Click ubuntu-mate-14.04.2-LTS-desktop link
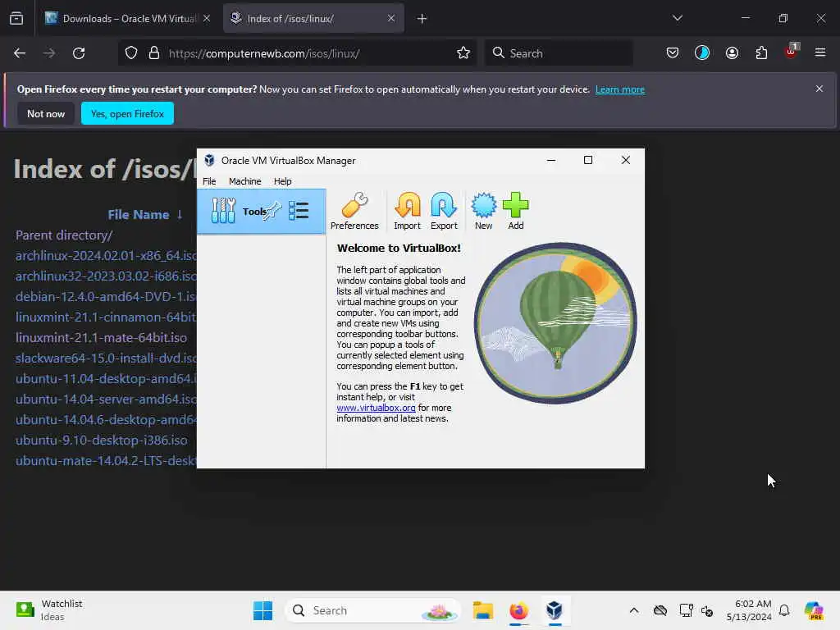This screenshot has height=630, width=840. click(x=106, y=461)
